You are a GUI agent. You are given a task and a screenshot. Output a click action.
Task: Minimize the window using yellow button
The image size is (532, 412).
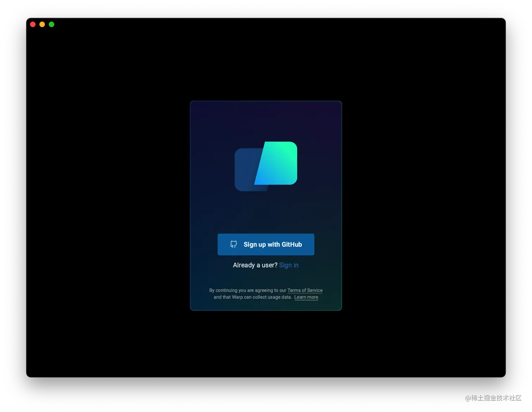pos(42,24)
